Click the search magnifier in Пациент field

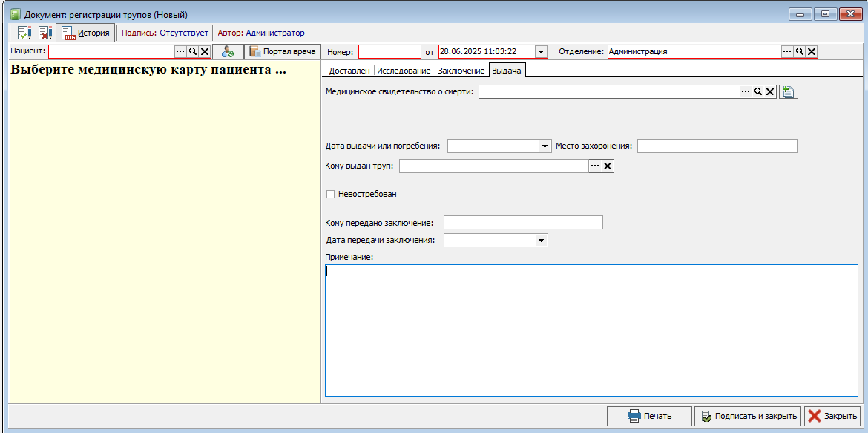pos(193,51)
